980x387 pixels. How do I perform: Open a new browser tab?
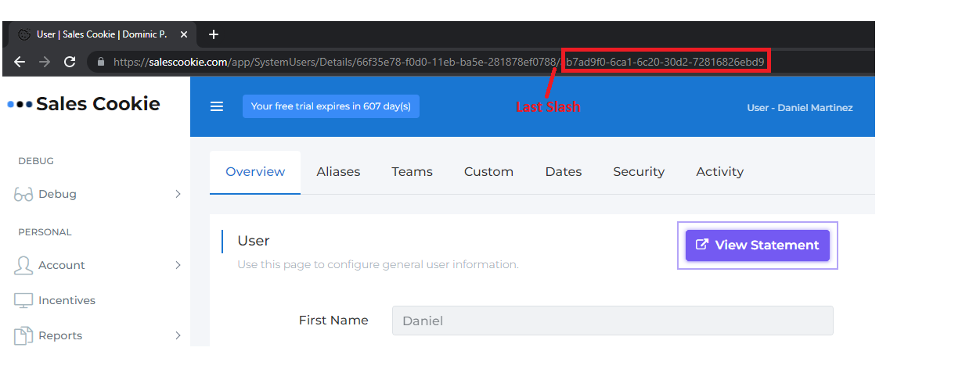pyautogui.click(x=214, y=34)
